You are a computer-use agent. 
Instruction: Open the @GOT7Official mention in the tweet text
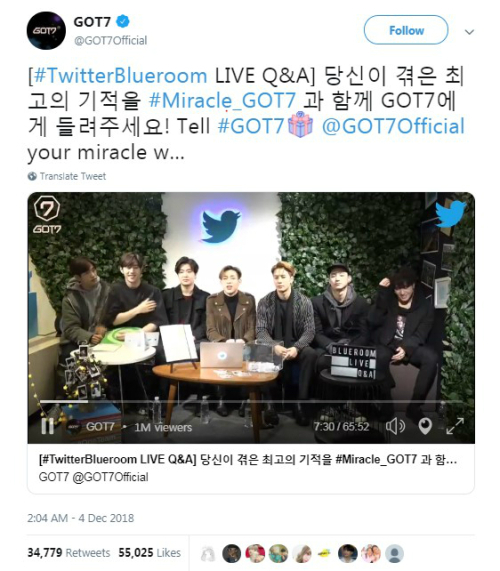(393, 126)
